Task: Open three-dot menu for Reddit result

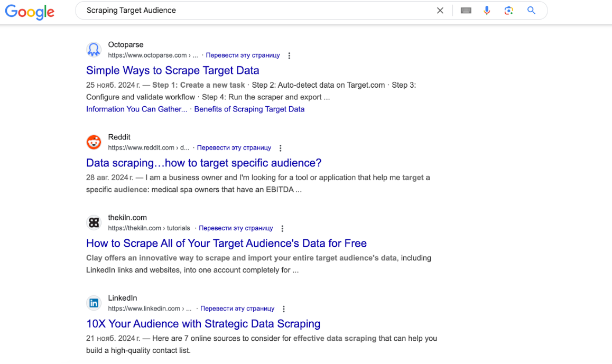Action: (280, 148)
